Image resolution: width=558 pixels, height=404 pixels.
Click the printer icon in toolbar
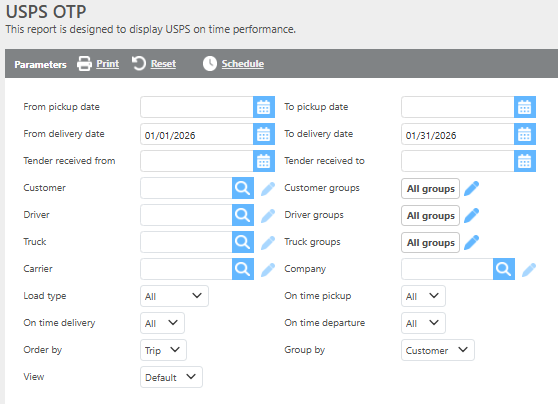(x=84, y=64)
